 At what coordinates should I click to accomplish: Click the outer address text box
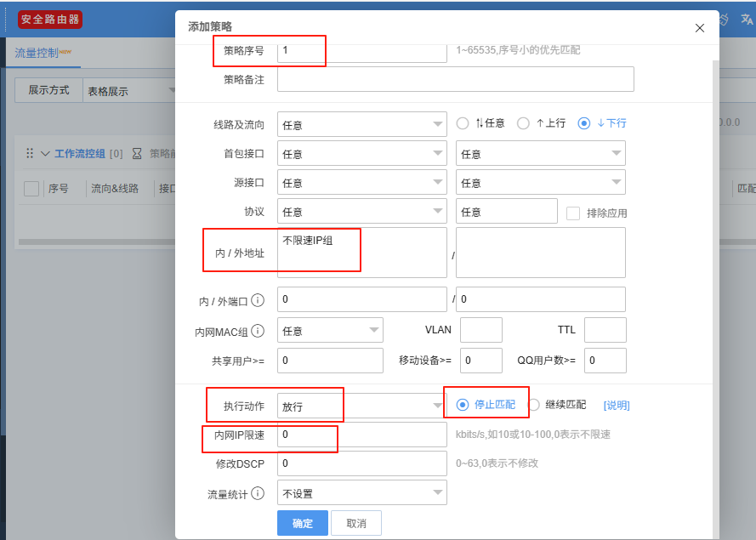(x=541, y=253)
